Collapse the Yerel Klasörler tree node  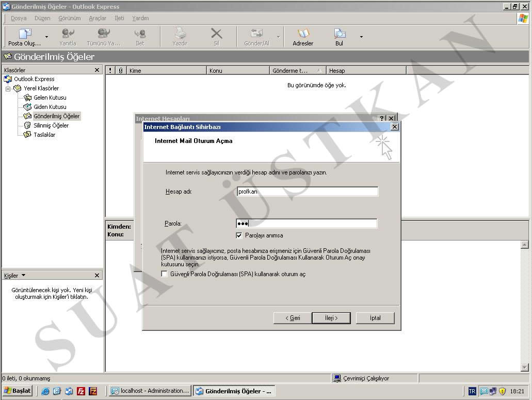tap(8, 89)
